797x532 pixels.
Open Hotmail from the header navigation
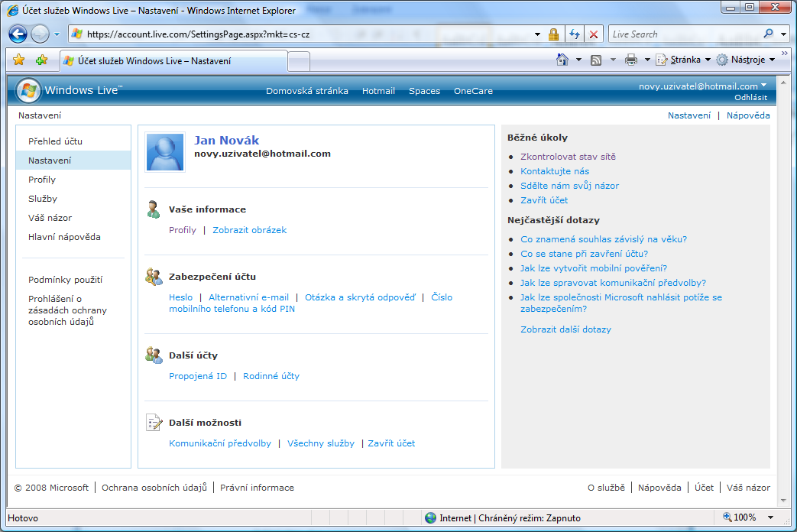378,91
